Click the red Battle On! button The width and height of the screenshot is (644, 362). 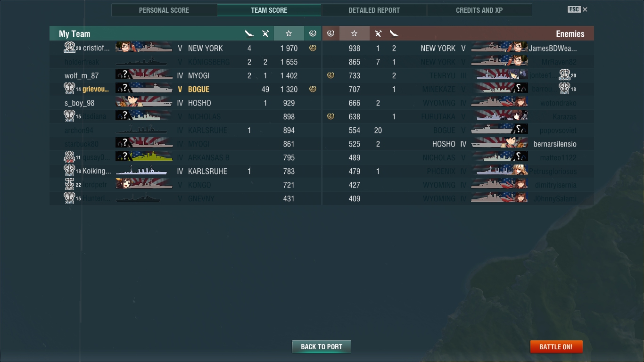tap(556, 346)
